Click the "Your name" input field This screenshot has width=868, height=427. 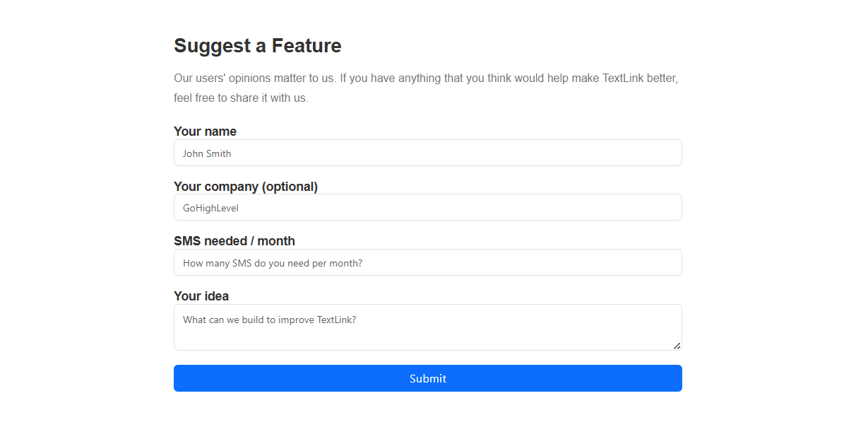pos(427,153)
